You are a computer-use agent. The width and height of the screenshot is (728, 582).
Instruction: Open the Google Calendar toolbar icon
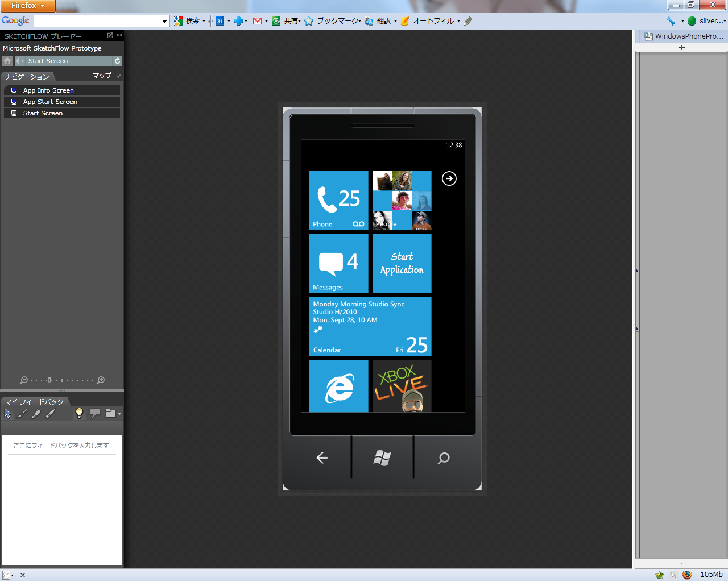[220, 21]
